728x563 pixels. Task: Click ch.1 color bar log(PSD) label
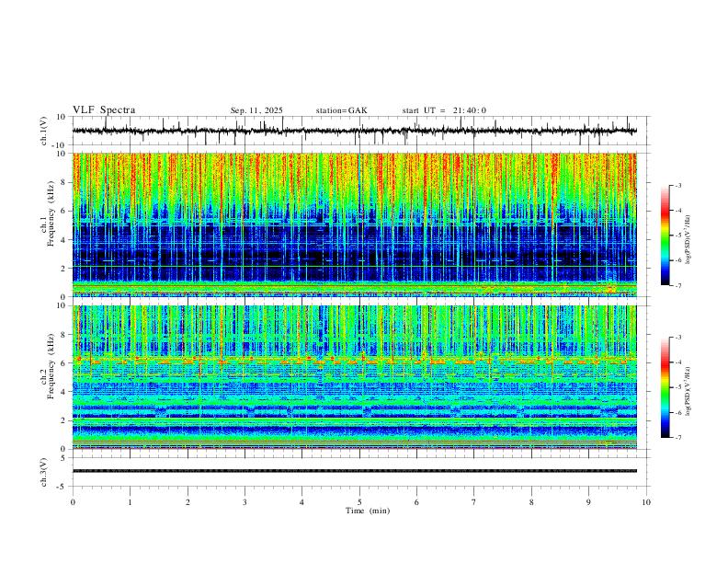pos(688,240)
